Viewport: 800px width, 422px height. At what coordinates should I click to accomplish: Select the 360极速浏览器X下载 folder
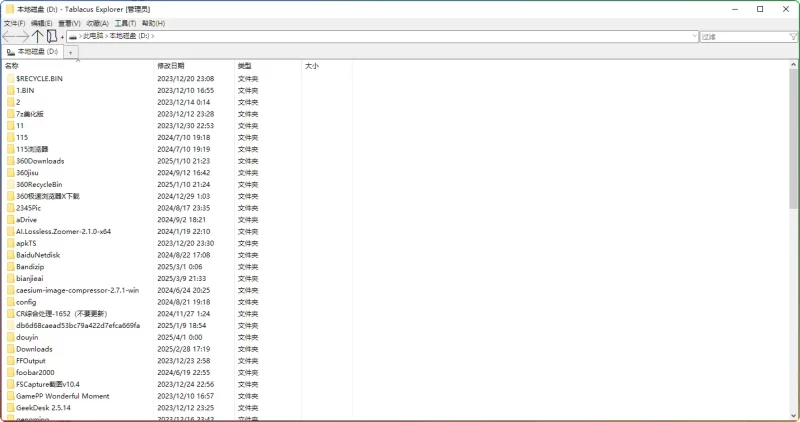[47, 196]
